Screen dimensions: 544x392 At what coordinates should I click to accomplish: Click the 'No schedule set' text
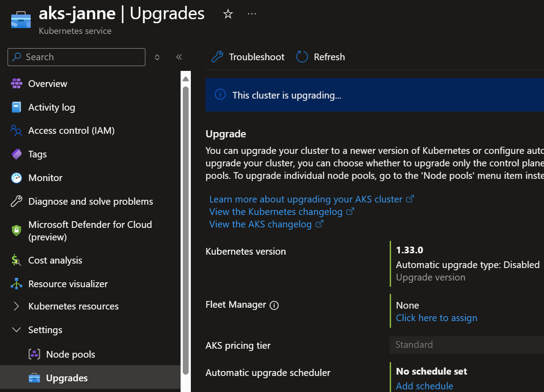tap(432, 371)
